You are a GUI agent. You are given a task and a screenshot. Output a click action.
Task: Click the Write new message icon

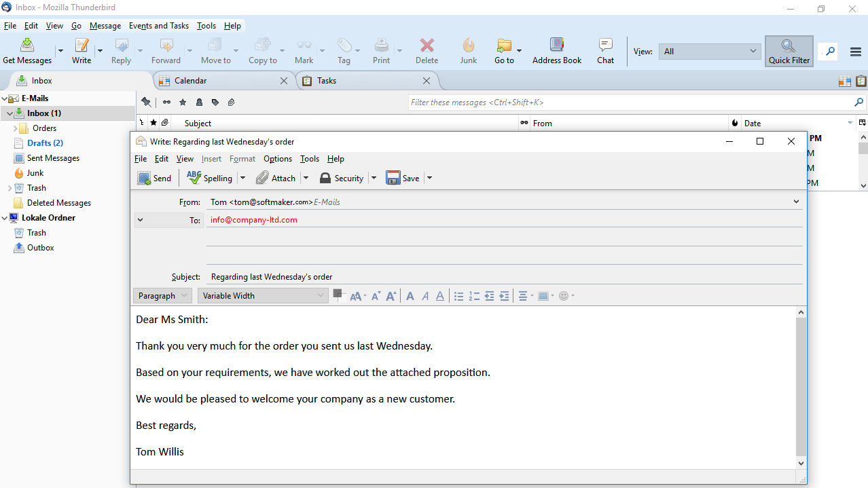coord(82,45)
